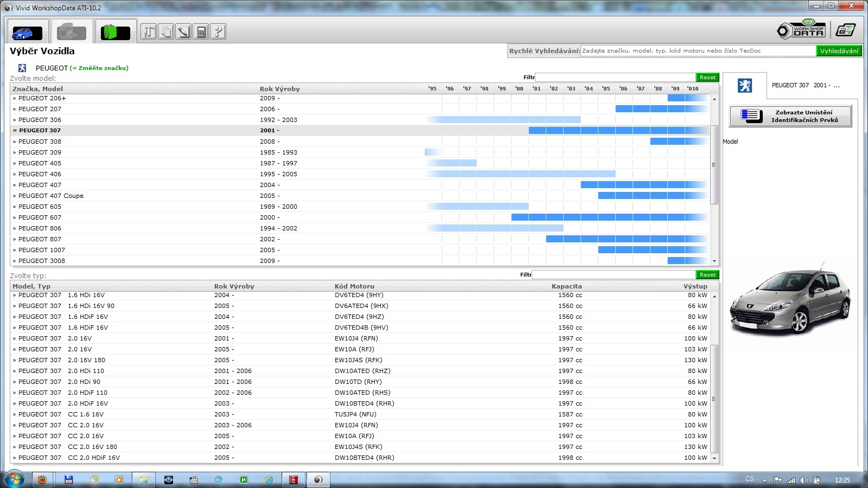Select type 307 CC 2.0 16V 180
This screenshot has height=488, width=868.
[x=361, y=447]
